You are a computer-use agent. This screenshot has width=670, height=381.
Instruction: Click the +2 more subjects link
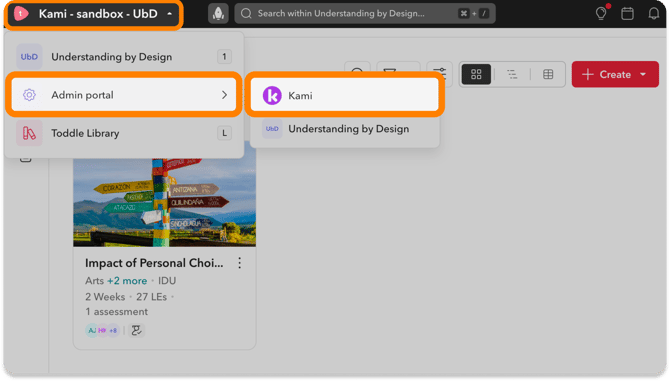point(127,281)
